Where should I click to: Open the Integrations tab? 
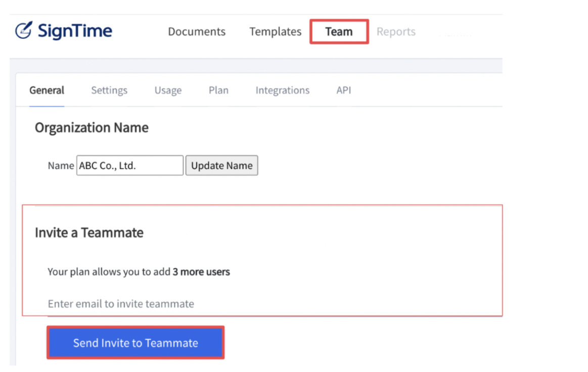click(283, 91)
